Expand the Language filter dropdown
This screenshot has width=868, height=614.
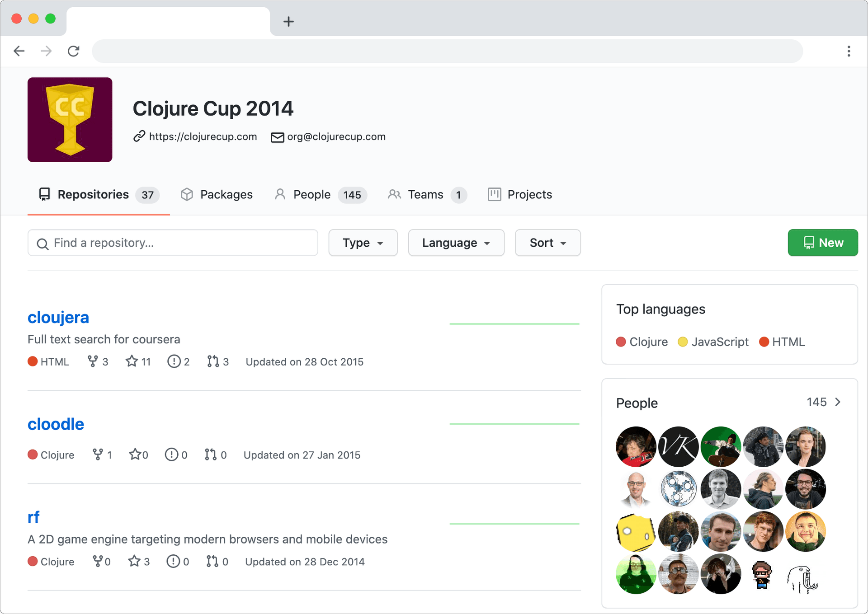[456, 243]
